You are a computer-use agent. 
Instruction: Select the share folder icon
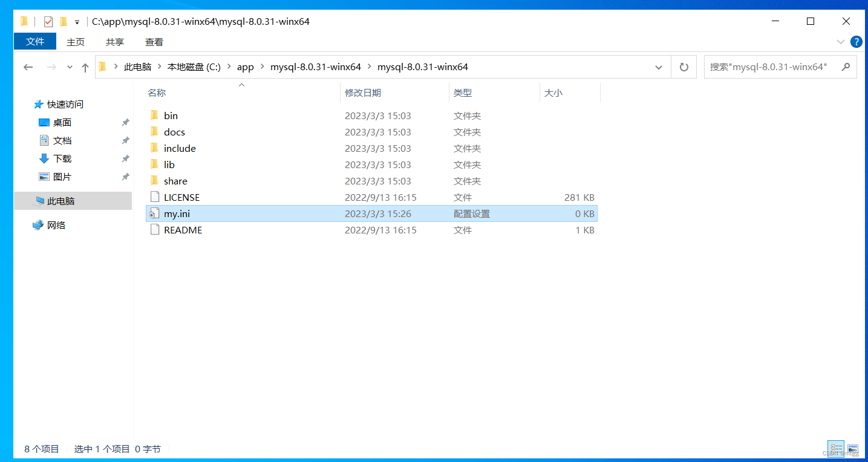tap(154, 181)
